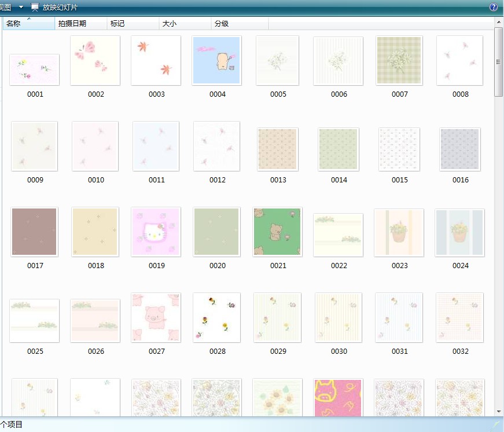504x432 pixels.
Task: Click the file name label 0032
Action: 460,352
